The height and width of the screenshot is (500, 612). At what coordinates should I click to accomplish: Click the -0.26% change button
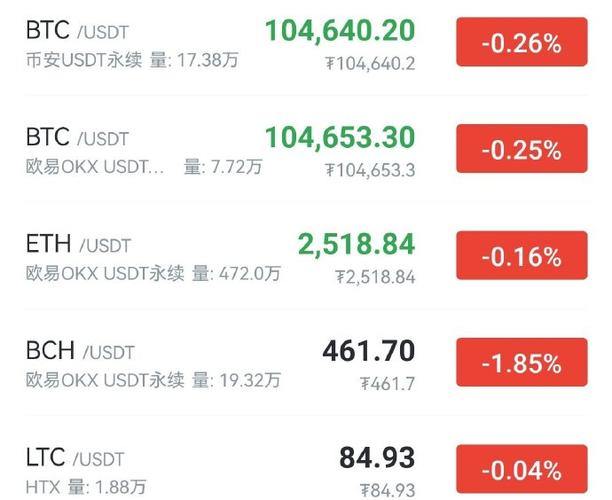tap(521, 44)
